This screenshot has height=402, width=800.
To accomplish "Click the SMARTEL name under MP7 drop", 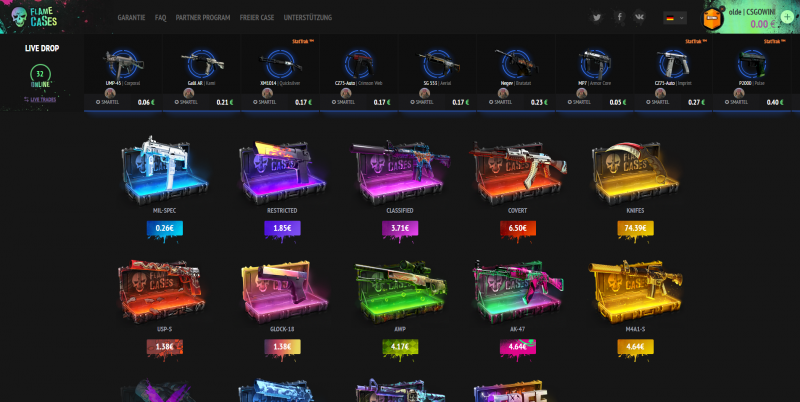I will point(582,102).
